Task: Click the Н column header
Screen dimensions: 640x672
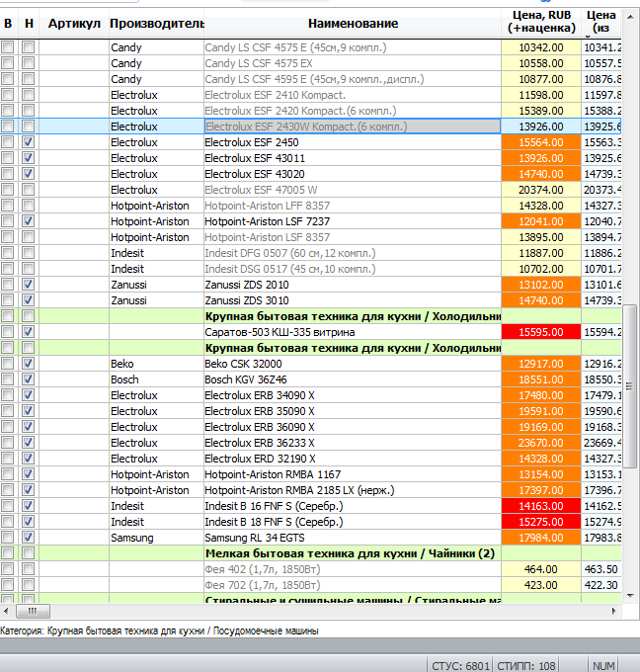Action: pos(29,24)
